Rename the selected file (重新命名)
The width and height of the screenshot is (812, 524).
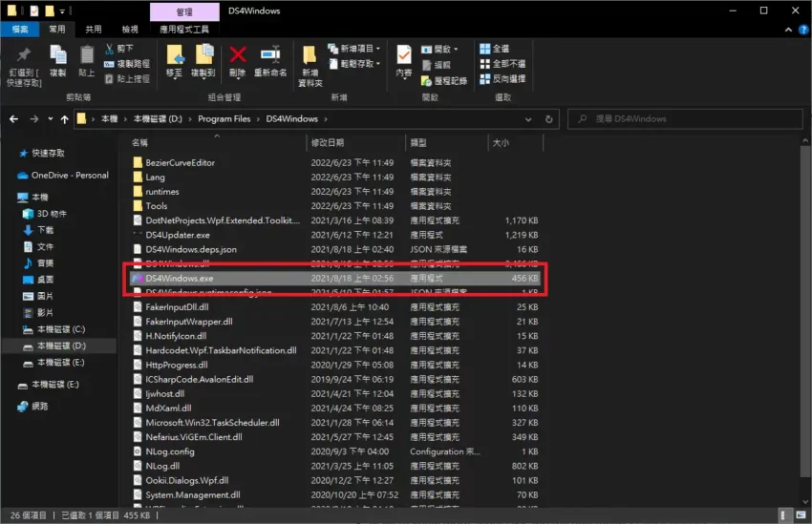[270, 62]
